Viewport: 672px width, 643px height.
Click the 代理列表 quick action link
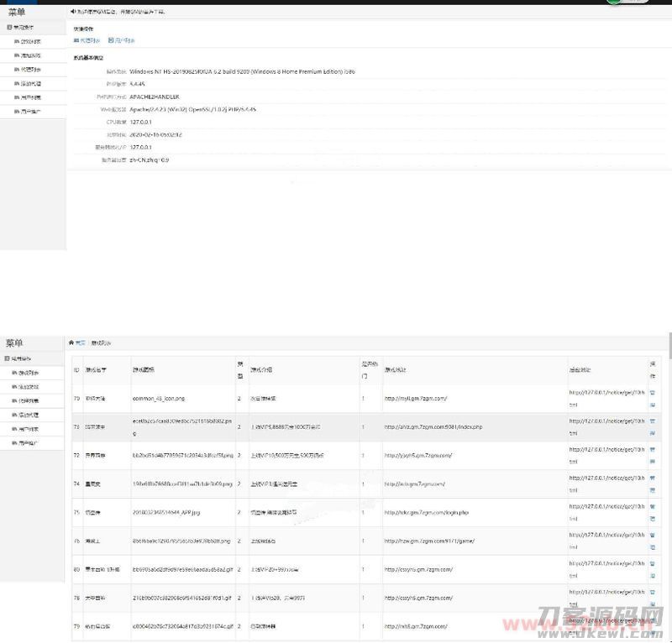(87, 40)
